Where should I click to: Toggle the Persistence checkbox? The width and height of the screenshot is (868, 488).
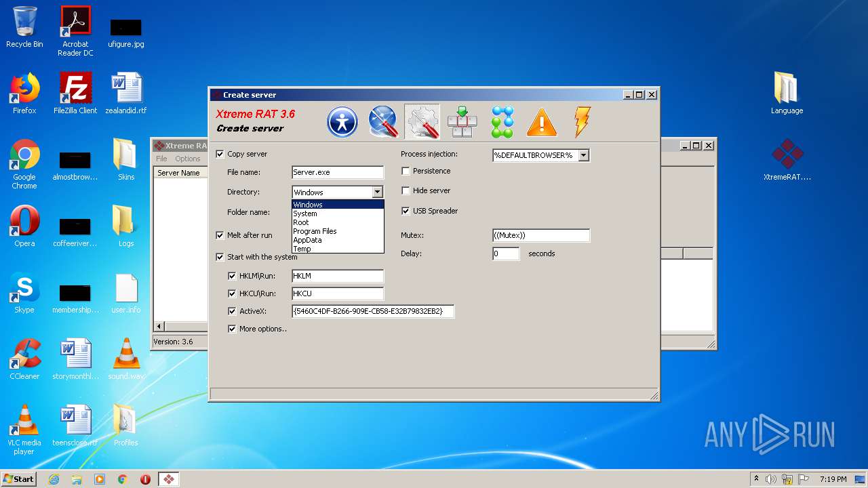click(406, 171)
